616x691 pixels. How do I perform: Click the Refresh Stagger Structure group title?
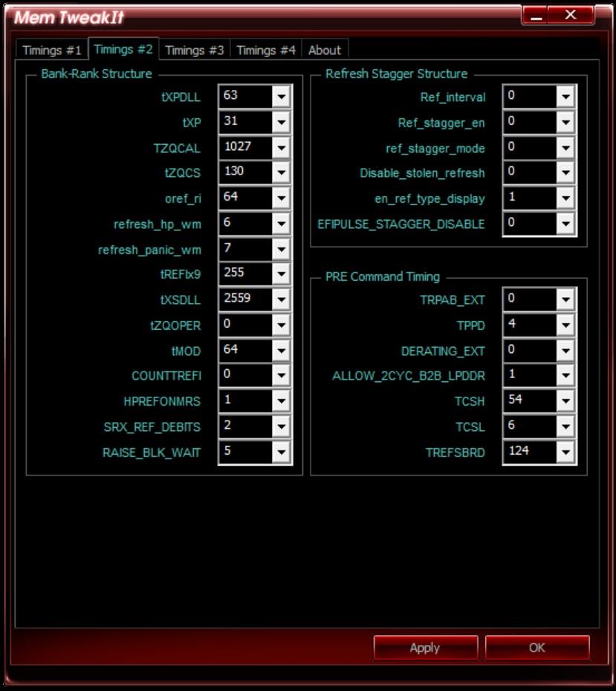tap(396, 74)
